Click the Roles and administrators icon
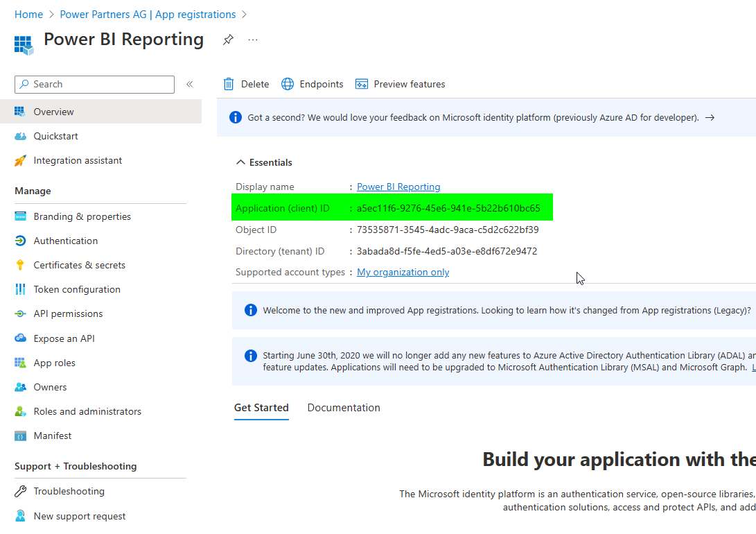Viewport: 756px width, 534px height. (20, 411)
